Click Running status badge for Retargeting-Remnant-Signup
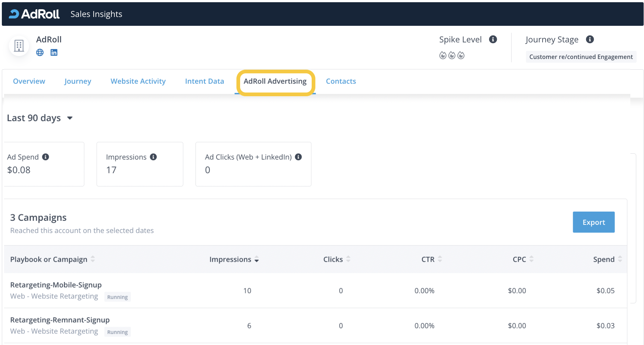The image size is (644, 345). click(x=118, y=332)
